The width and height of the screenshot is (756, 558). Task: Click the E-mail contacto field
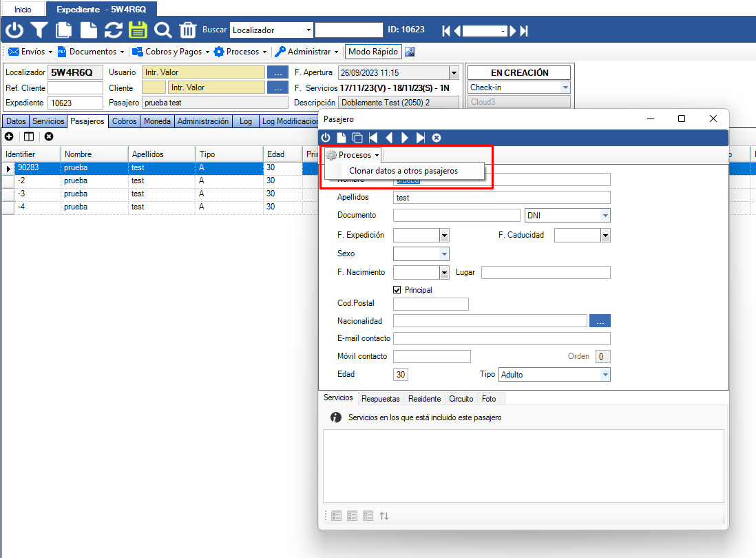502,338
